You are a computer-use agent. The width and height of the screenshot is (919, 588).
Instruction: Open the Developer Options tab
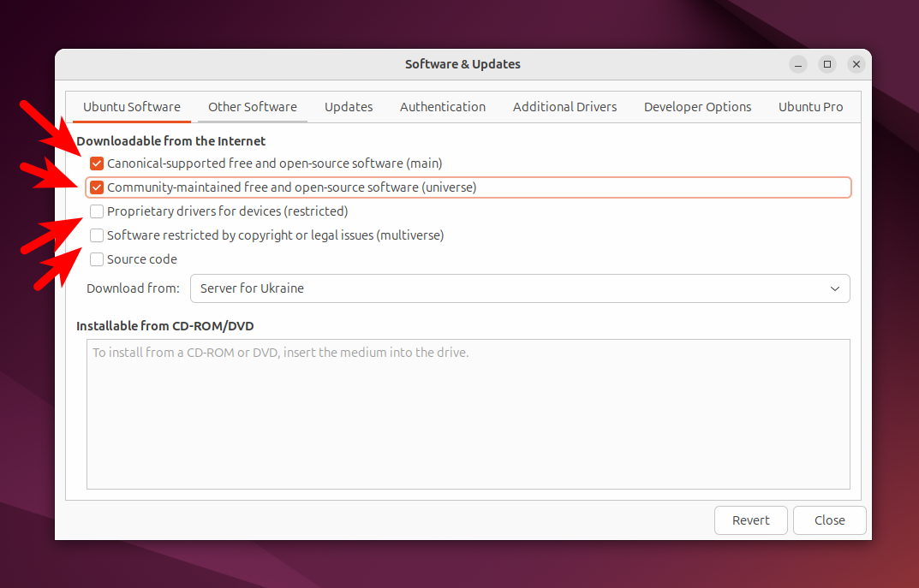coord(697,107)
